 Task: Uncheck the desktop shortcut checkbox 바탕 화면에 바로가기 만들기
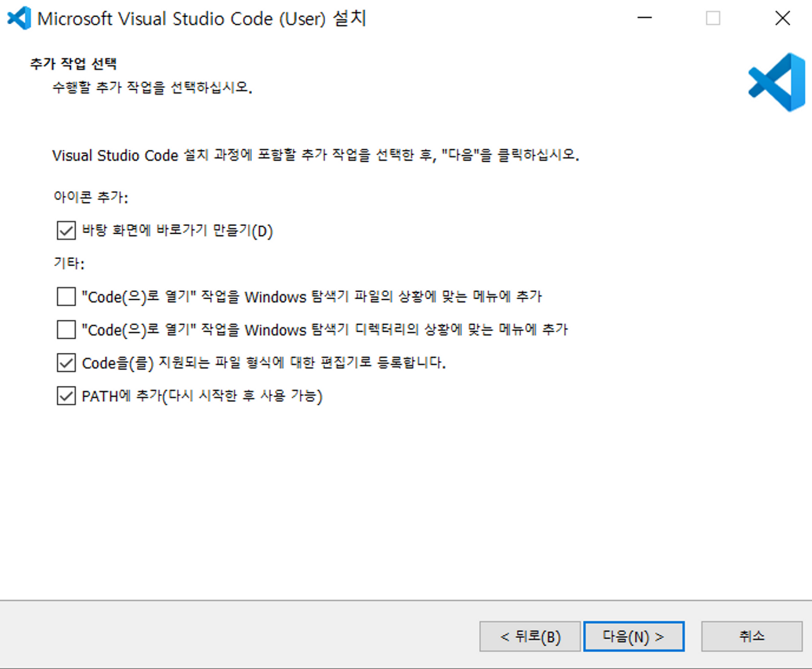66,230
